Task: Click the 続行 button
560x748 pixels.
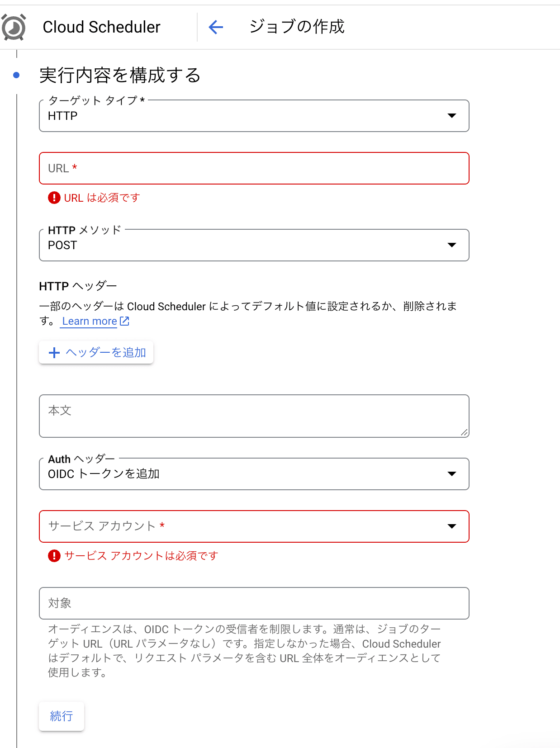Action: coord(62,716)
